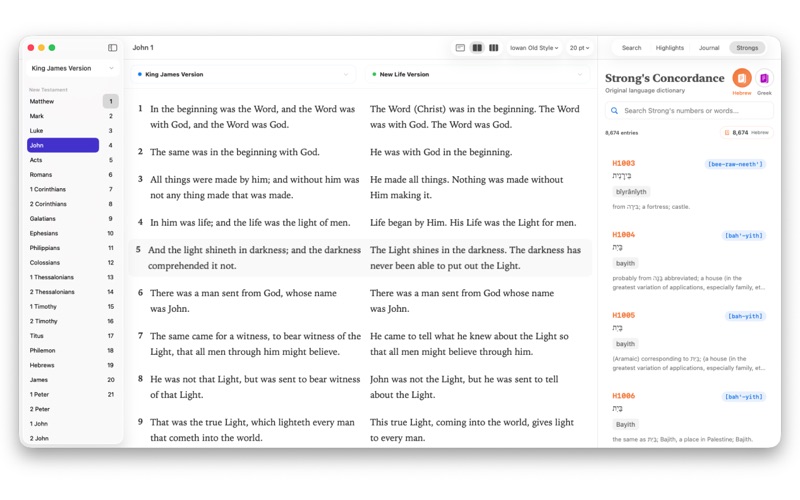800x500 pixels.
Task: Select Matthew in the book list
Action: tap(63, 102)
